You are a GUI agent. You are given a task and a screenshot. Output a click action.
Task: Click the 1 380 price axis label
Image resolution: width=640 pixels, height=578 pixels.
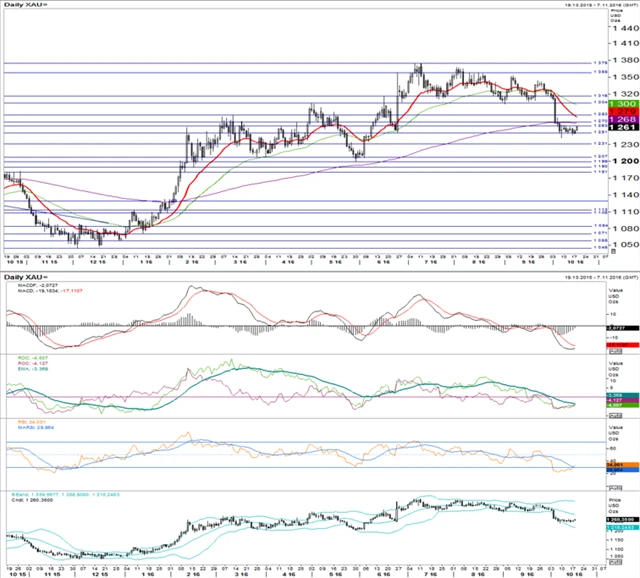tap(622, 60)
